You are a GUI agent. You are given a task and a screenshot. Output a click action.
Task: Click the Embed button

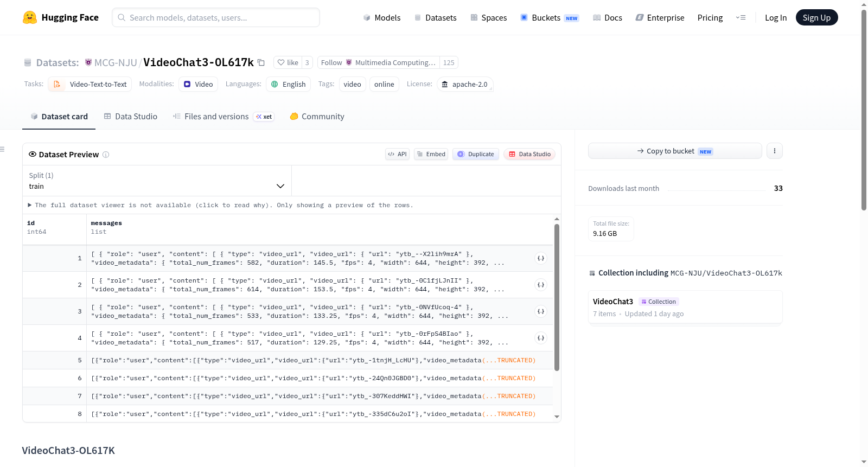[431, 154]
